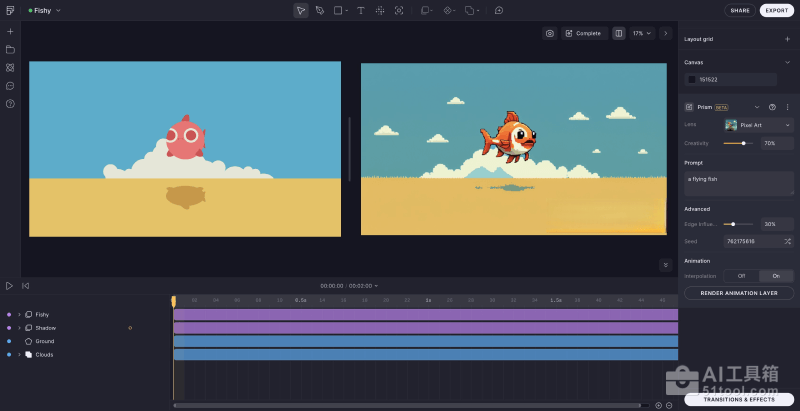Set Interpolation to Off
800x411 pixels.
point(741,276)
